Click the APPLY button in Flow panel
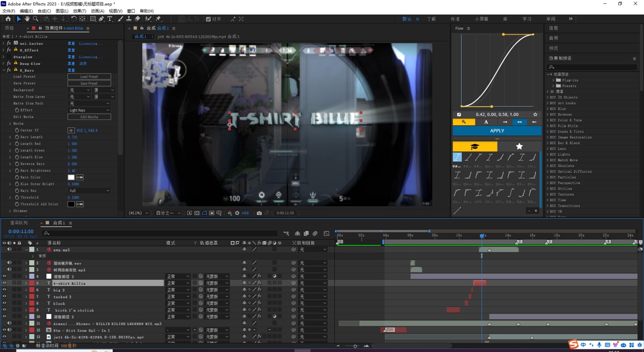The height and width of the screenshot is (352, 644). coord(497,131)
